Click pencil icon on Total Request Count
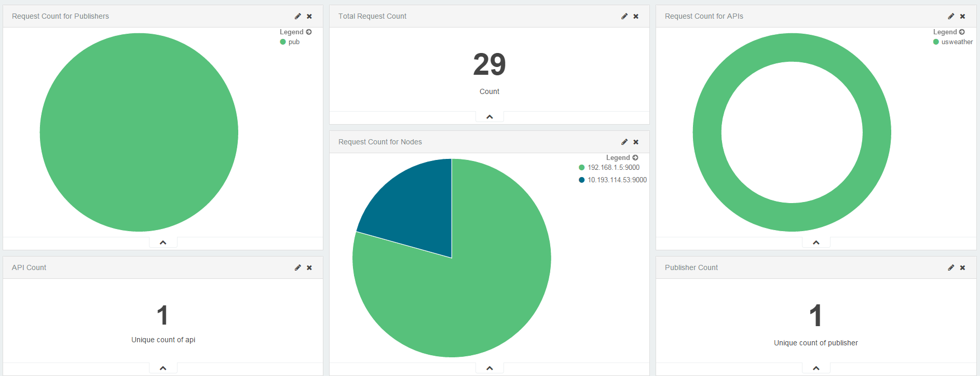 pos(624,17)
